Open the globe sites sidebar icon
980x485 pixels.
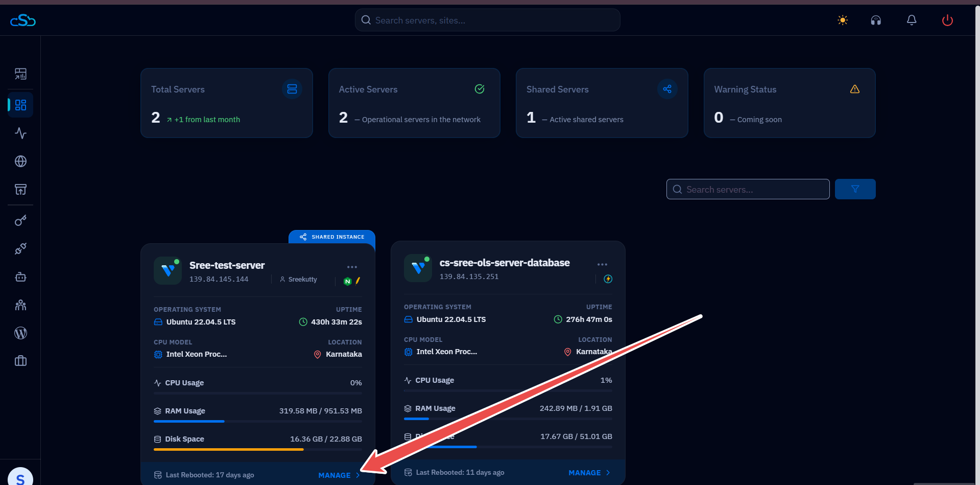[20, 161]
